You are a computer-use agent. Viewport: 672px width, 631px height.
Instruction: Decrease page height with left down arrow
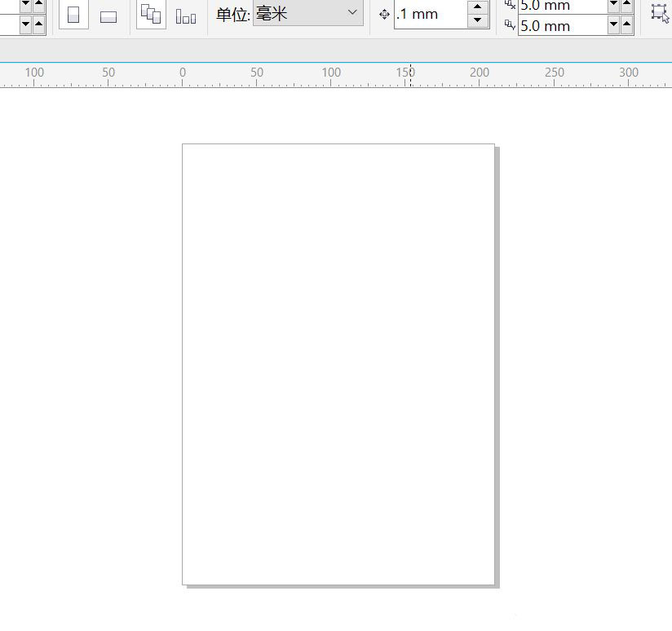(24, 24)
